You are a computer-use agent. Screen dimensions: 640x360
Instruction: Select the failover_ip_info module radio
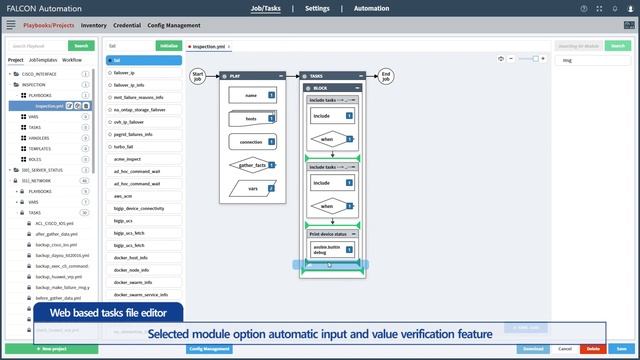pos(110,85)
